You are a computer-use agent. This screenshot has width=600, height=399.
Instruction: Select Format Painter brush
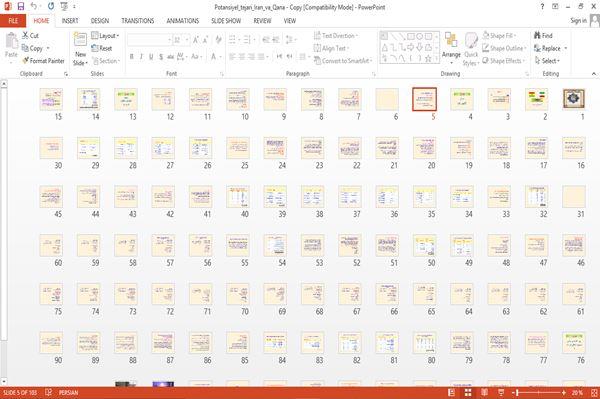coord(43,61)
